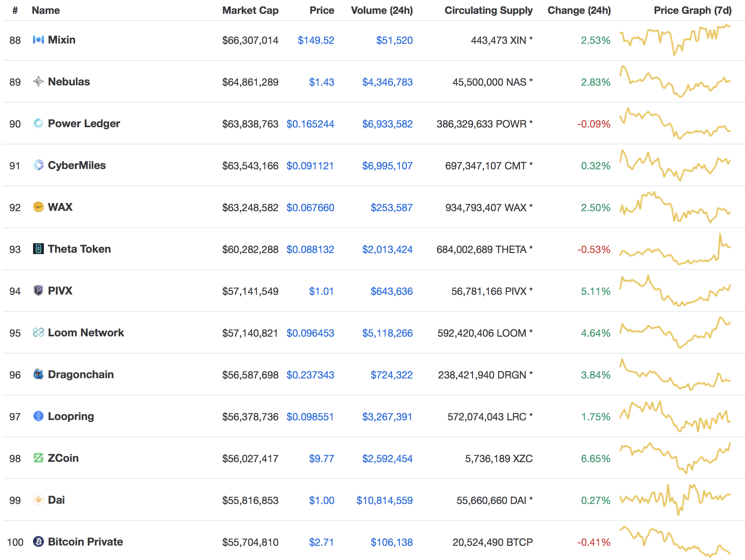Open the PIVX coin link
Screen dimensions: 745x560
(60, 291)
